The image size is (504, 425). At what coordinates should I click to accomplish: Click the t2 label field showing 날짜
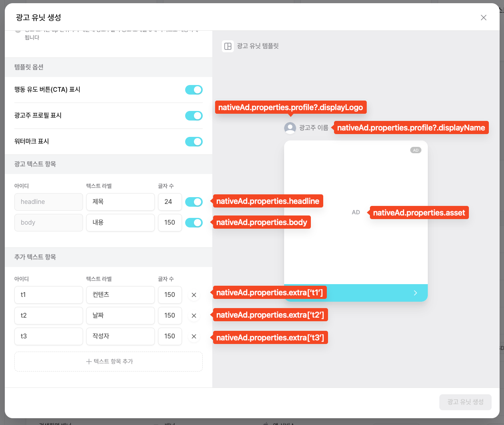coord(120,316)
